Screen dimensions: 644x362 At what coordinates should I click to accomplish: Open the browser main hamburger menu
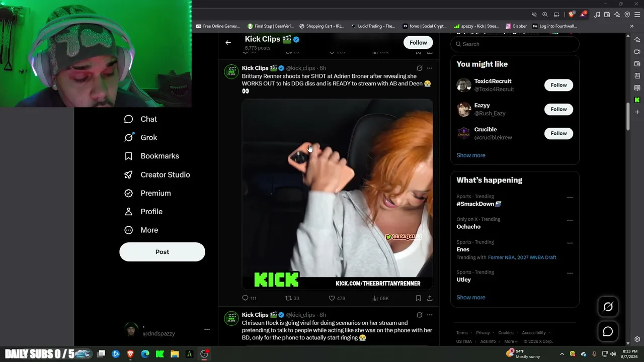(637, 15)
